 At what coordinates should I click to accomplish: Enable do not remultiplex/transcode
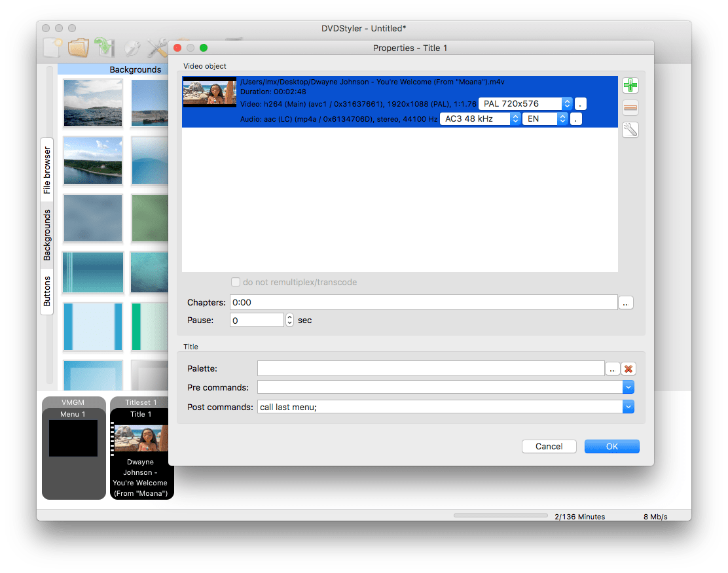click(x=236, y=282)
